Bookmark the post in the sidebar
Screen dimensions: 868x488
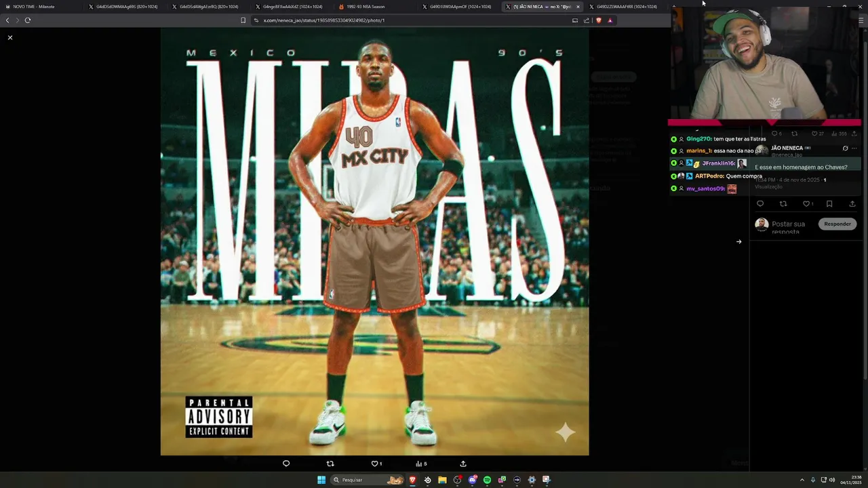coord(829,204)
